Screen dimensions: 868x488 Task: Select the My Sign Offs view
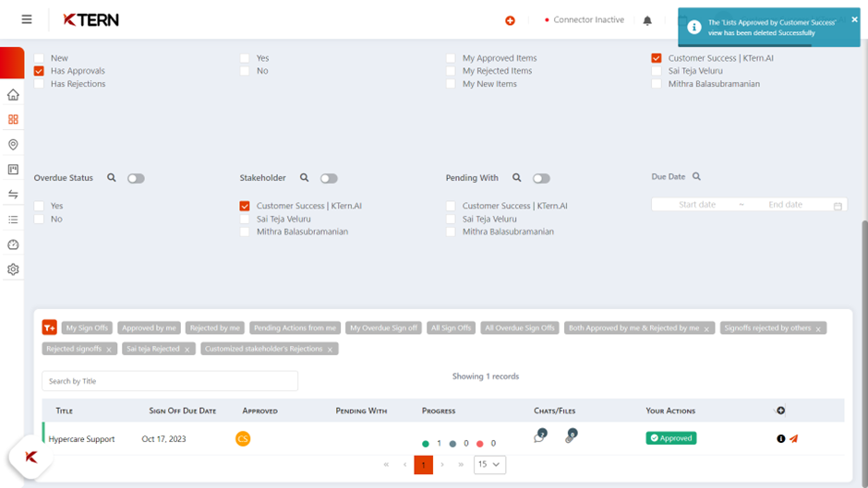tap(87, 328)
